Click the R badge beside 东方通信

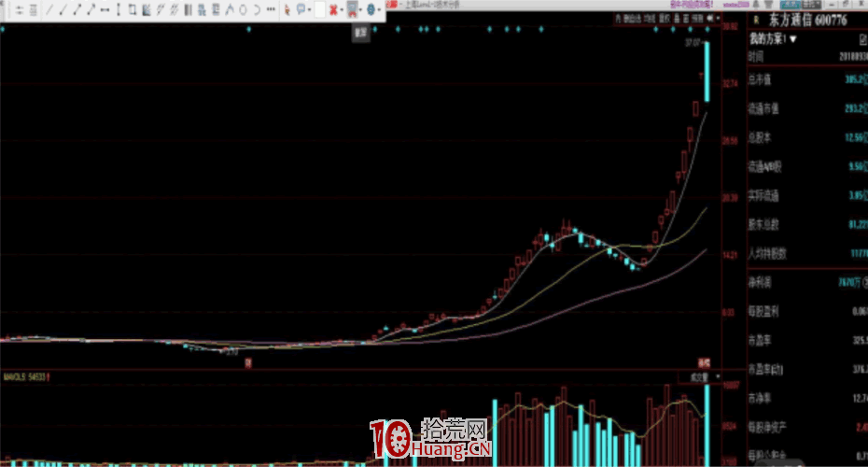point(756,21)
